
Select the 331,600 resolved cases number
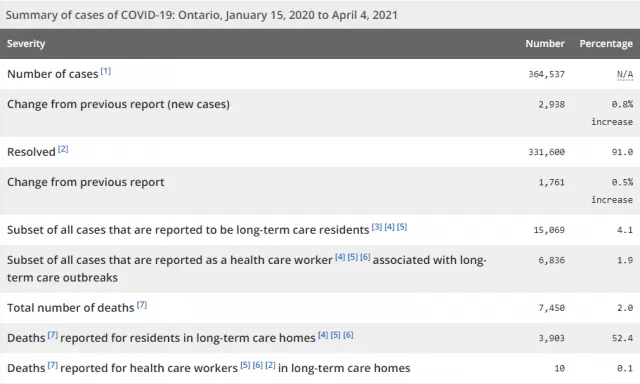point(547,152)
